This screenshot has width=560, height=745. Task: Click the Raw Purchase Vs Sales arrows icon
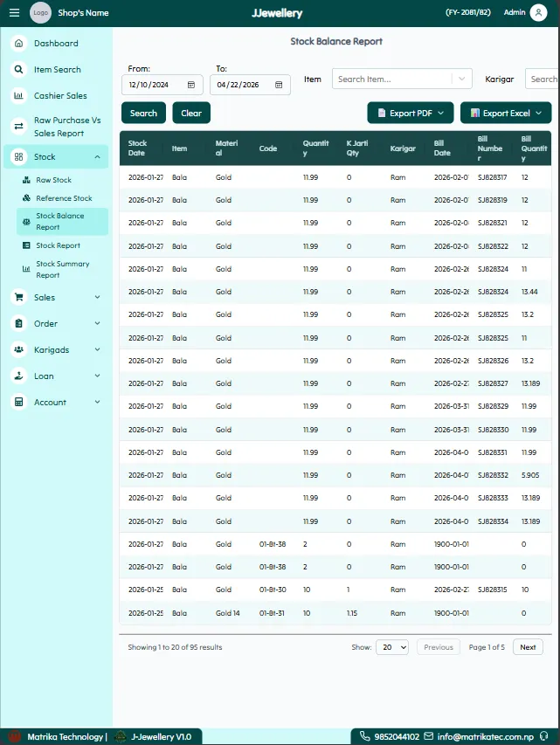point(18,127)
